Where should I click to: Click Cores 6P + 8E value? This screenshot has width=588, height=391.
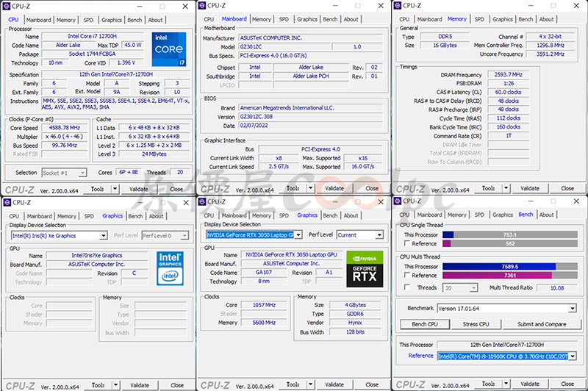pos(129,172)
